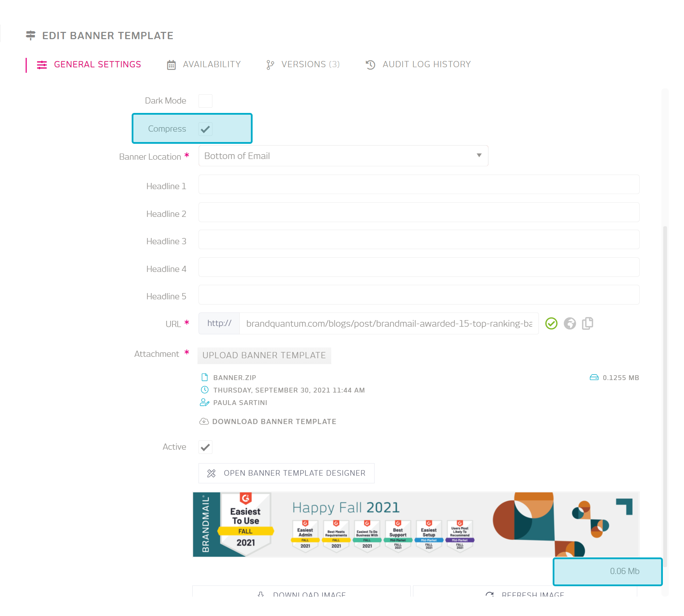Click the Headline 1 input field
Viewport: 684px width, 616px height.
pyautogui.click(x=419, y=185)
